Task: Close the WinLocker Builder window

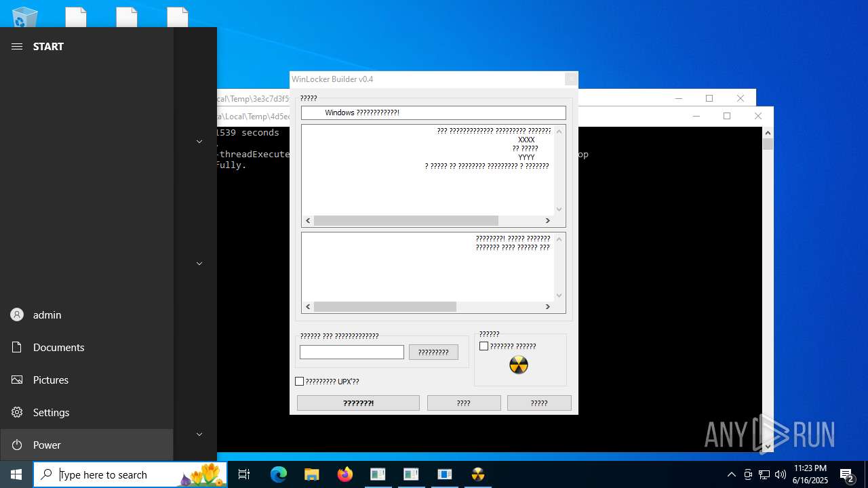Action: click(571, 79)
